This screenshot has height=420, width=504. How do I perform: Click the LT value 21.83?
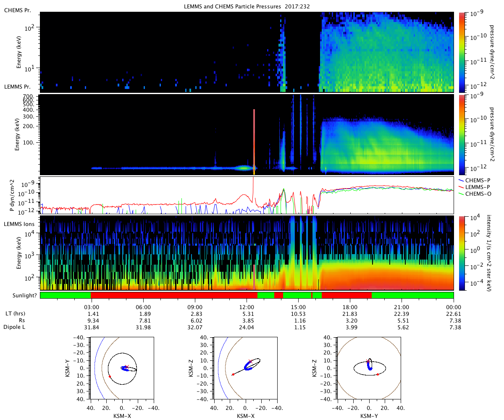350,314
